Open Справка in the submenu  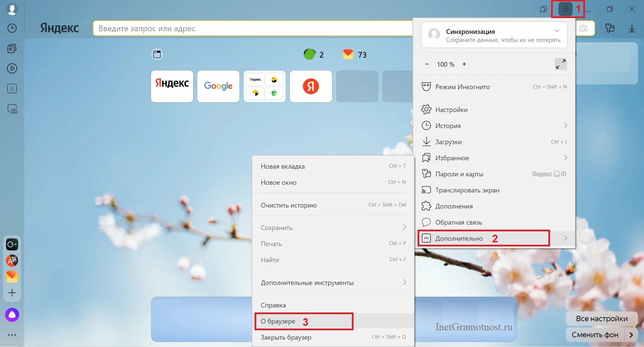pos(333,305)
